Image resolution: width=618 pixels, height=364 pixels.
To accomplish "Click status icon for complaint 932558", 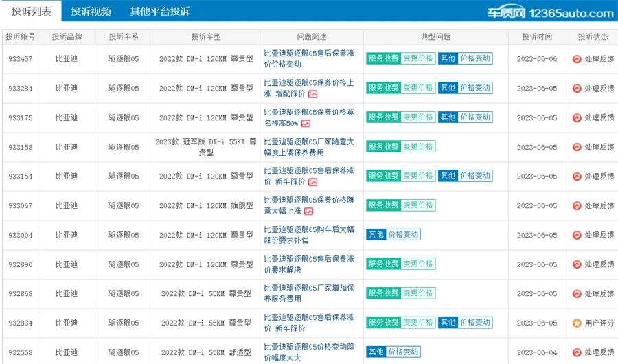I will [577, 352].
